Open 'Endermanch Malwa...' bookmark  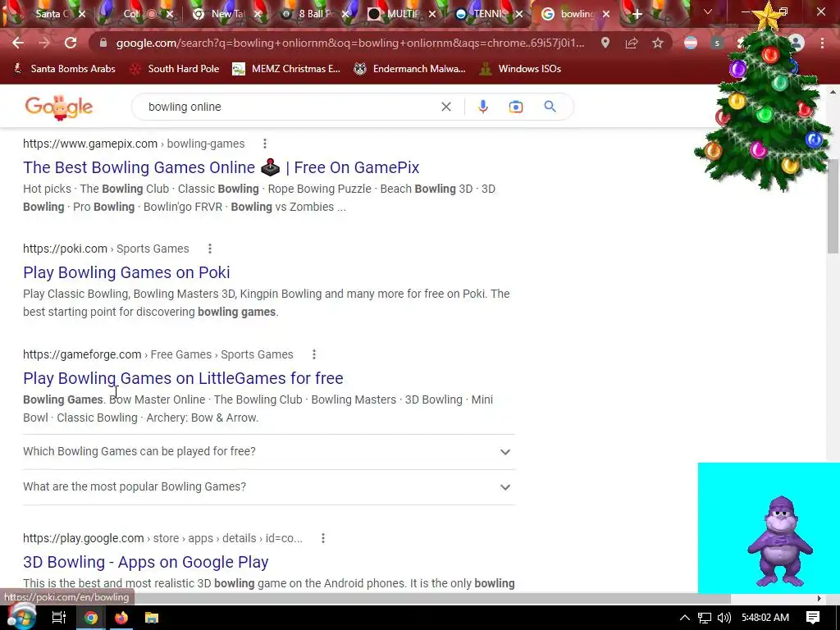pyautogui.click(x=410, y=69)
